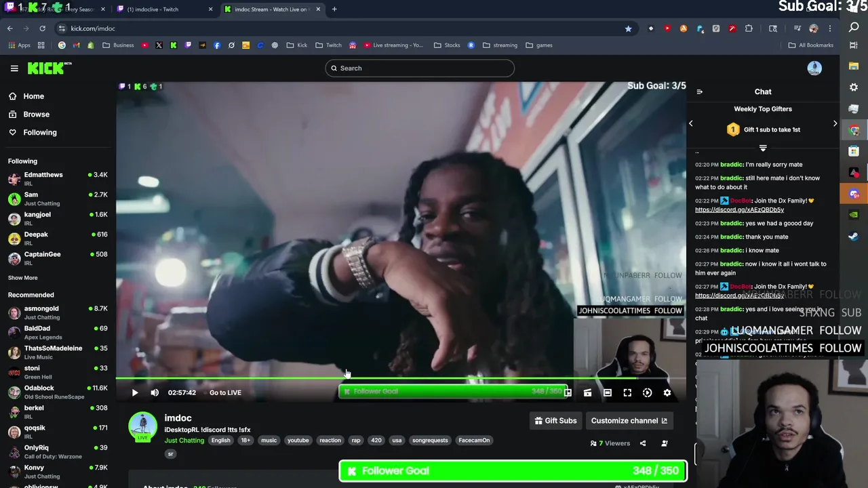Open the clip creation icon in player

tap(587, 392)
